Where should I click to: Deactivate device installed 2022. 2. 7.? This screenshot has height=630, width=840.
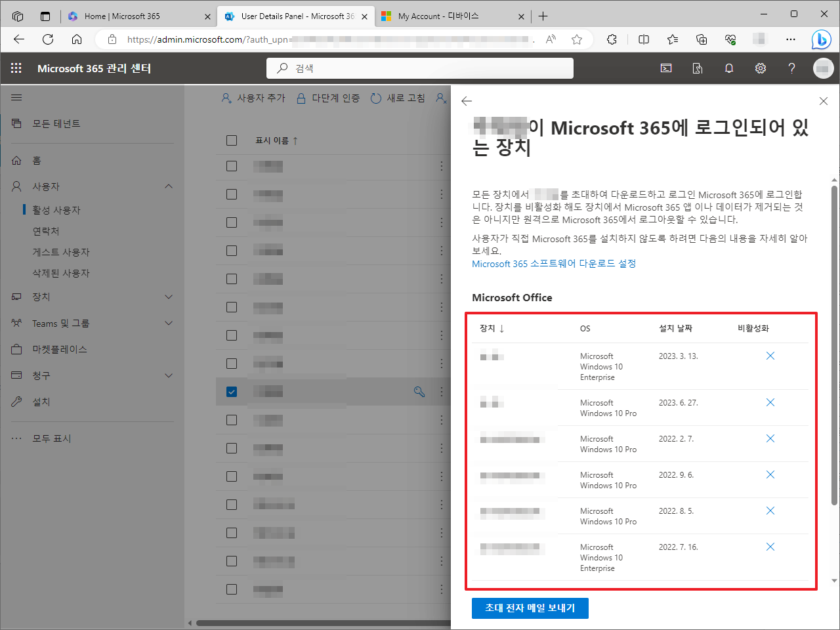770,438
